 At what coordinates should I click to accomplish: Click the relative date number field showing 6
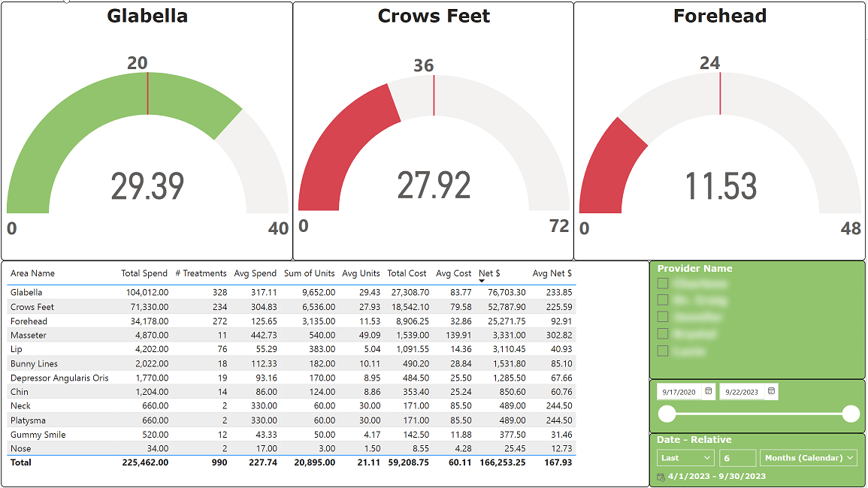click(x=736, y=458)
